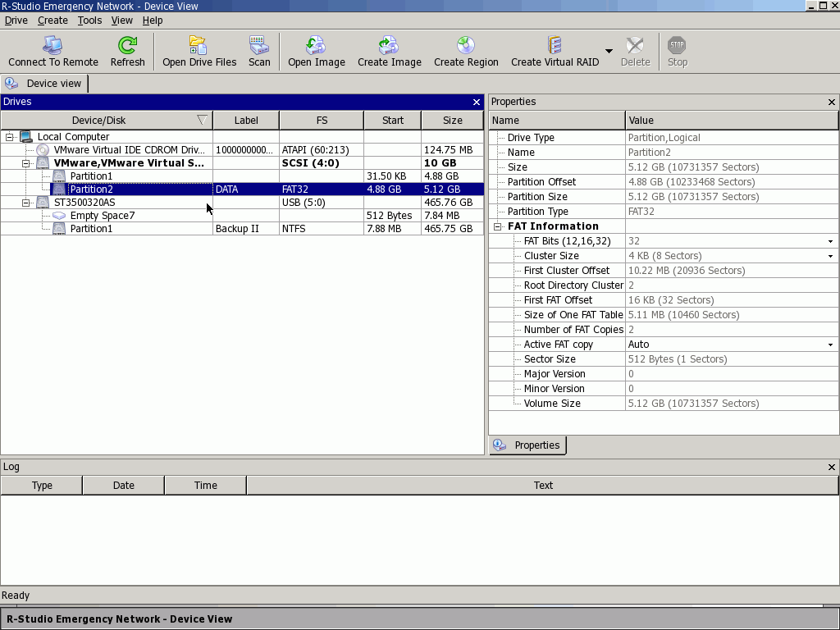Click the Properties tab icon at panel bottom
The height and width of the screenshot is (630, 840).
[x=500, y=445]
